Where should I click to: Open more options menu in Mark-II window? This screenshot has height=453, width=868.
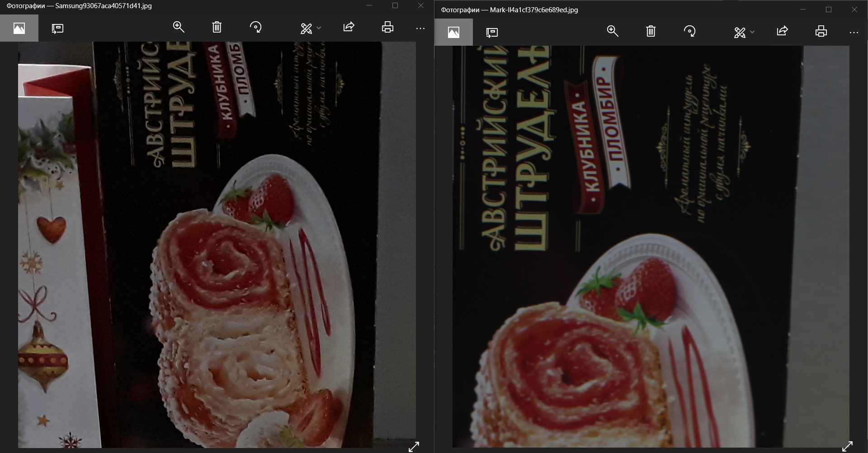pos(854,33)
